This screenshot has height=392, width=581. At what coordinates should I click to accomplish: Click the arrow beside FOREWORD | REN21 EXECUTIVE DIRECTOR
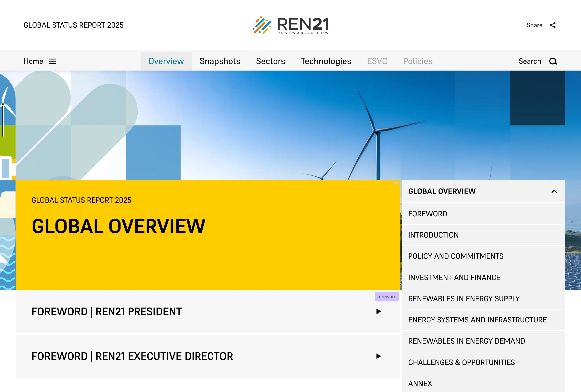click(x=379, y=356)
